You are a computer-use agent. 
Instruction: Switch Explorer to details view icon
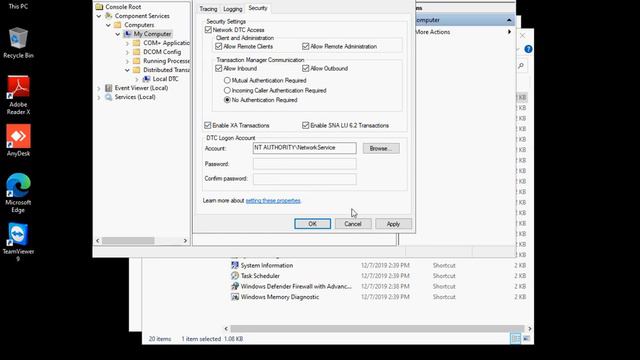[516, 338]
